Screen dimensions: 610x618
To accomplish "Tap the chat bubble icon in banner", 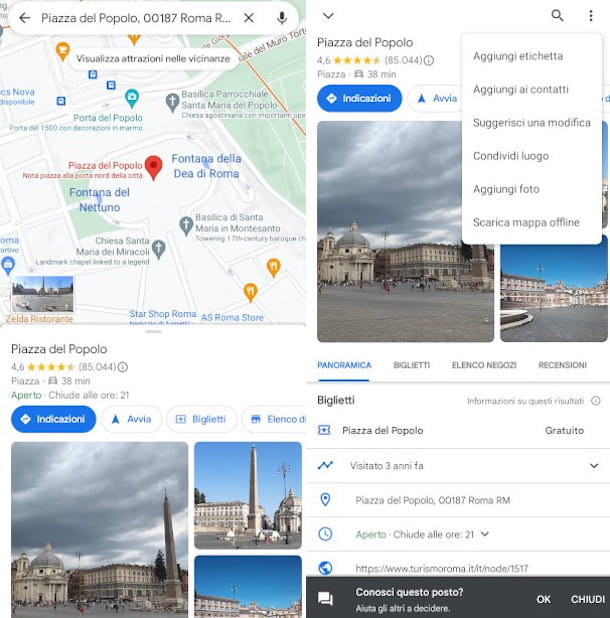I will (325, 599).
